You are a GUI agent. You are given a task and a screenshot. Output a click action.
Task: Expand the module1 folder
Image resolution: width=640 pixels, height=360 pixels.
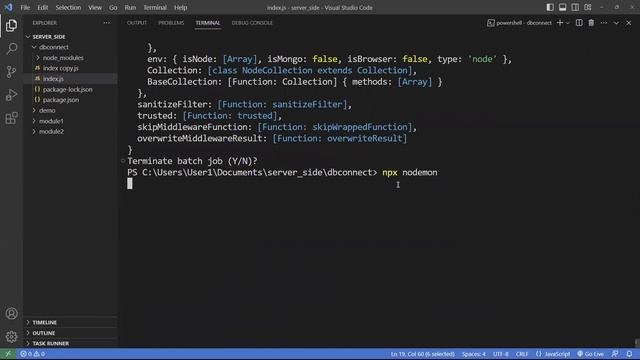[51, 121]
